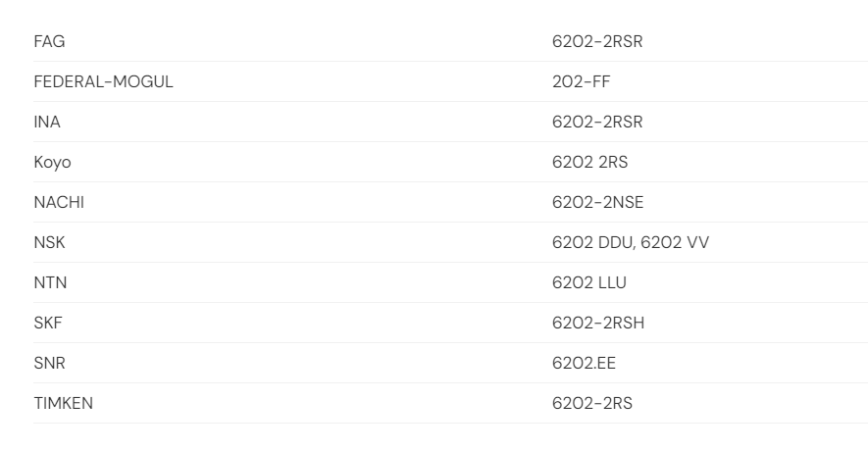This screenshot has height=451, width=868.
Task: Click the NACHI brand name
Action: (59, 202)
